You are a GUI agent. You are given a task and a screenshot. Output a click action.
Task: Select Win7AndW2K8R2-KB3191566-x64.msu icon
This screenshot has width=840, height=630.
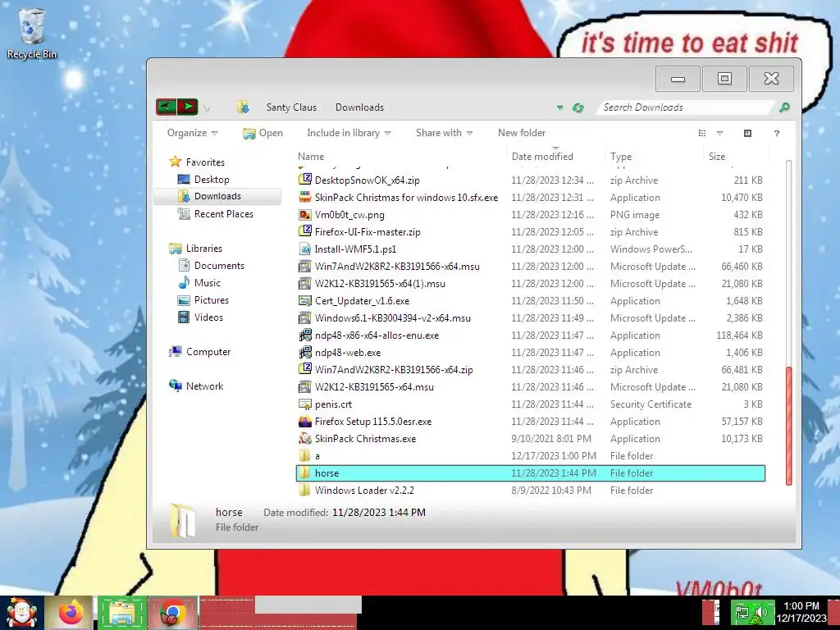pos(305,267)
